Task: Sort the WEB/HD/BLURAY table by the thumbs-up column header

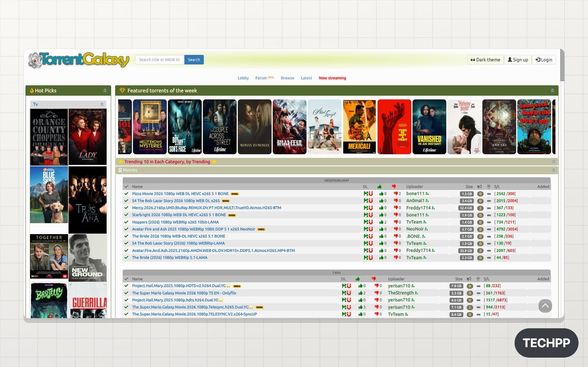Action: [380, 187]
